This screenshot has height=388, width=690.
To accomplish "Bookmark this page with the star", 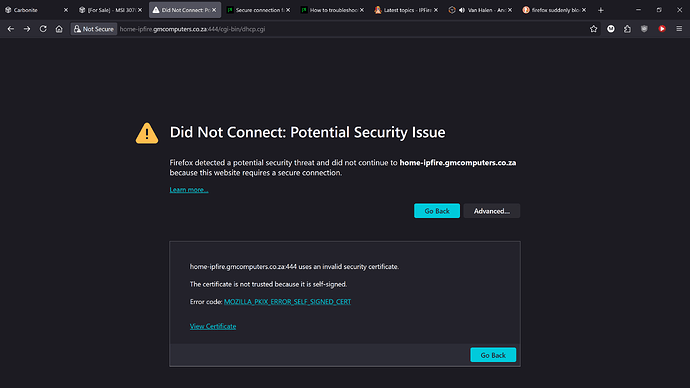I will tap(593, 29).
